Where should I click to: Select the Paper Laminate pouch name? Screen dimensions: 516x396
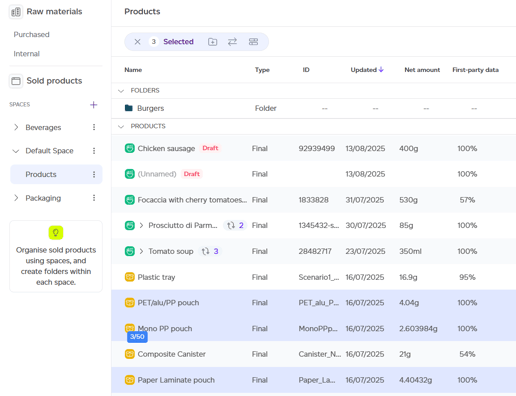pos(176,380)
